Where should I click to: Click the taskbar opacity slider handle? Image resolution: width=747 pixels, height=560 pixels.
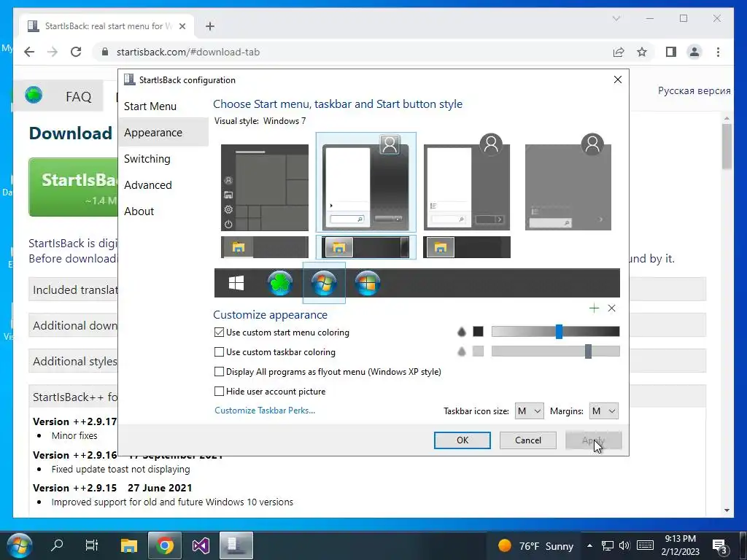(589, 351)
